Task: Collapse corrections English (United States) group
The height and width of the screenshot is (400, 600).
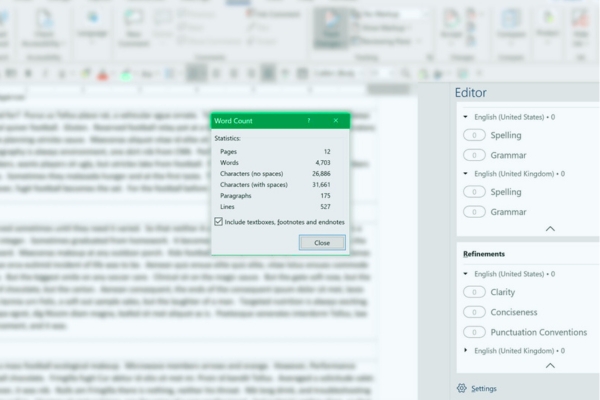Action: pos(465,117)
